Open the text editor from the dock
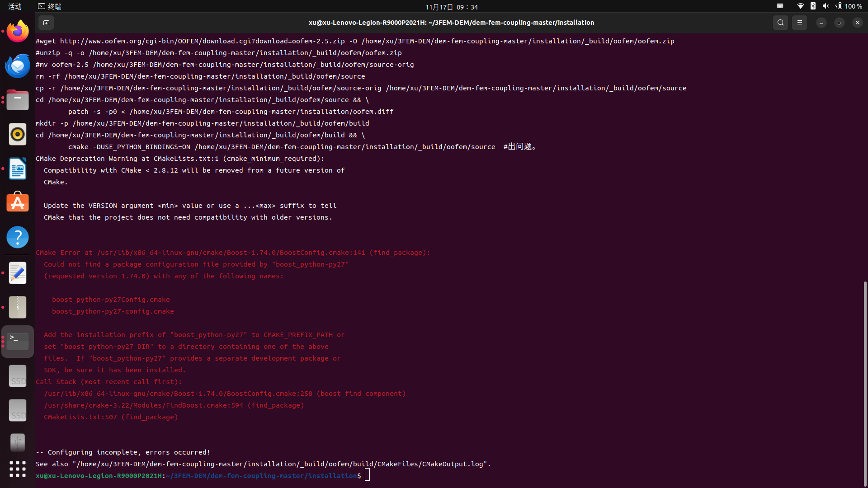 [x=17, y=272]
